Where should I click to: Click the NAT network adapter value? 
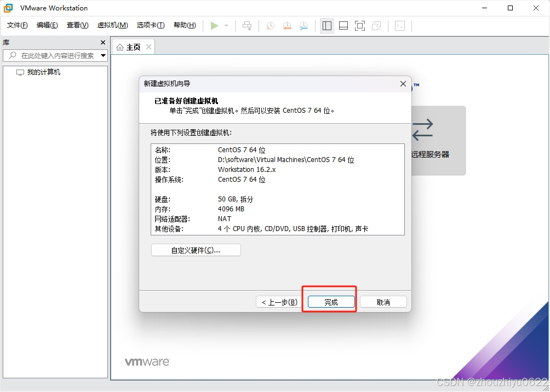(x=225, y=219)
